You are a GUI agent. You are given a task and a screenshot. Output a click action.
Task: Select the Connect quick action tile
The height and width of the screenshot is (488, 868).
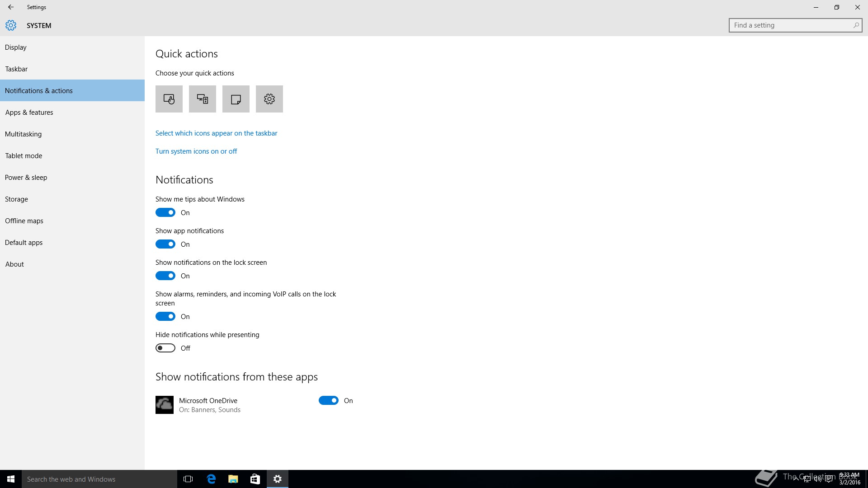(203, 99)
